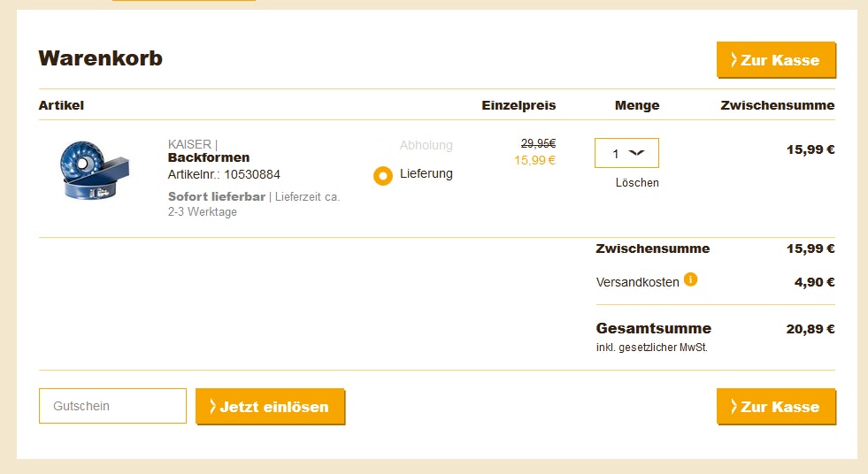
Task: Open the Kaiser Backformen product thumbnail
Action: 94,170
